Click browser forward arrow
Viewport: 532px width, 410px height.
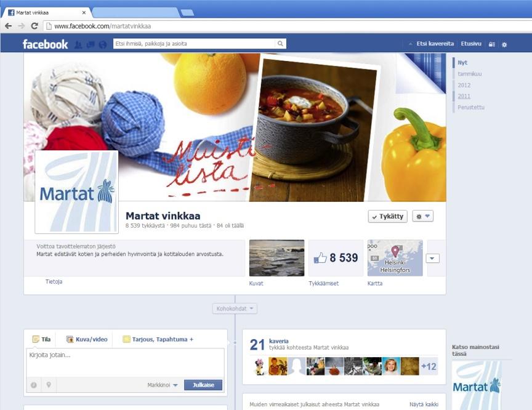point(22,26)
